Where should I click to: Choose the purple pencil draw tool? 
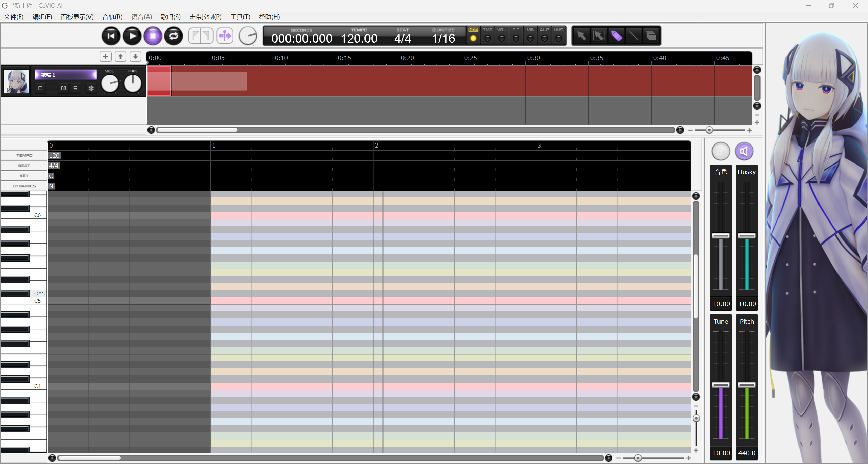point(616,36)
